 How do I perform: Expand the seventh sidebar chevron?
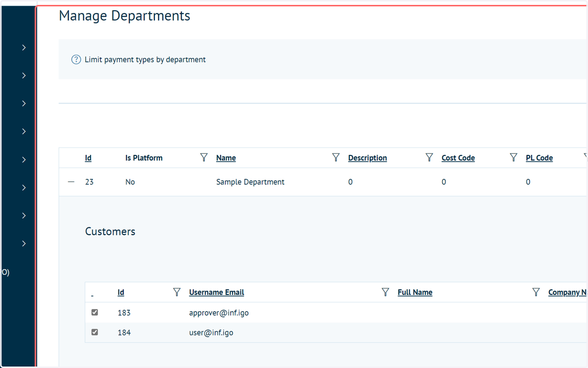coord(24,216)
